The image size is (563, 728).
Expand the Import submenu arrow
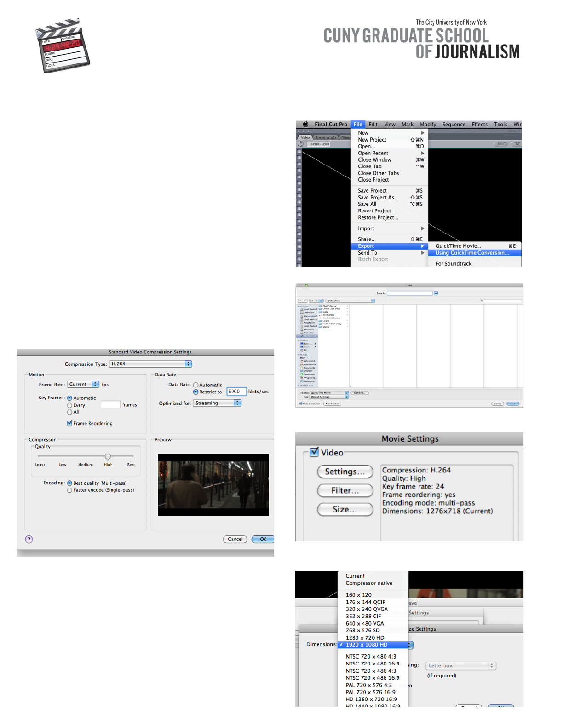click(422, 228)
